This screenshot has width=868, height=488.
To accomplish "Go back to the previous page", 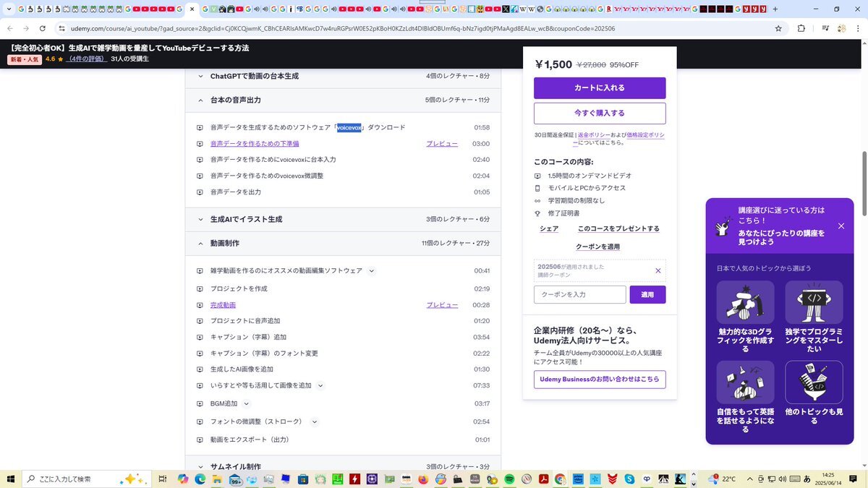I will pos(9,28).
